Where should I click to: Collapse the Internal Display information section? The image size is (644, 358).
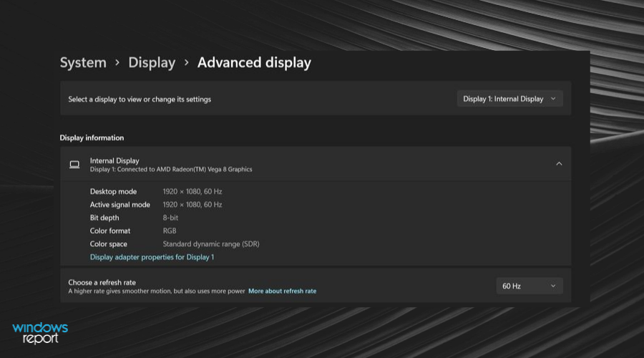coord(559,163)
